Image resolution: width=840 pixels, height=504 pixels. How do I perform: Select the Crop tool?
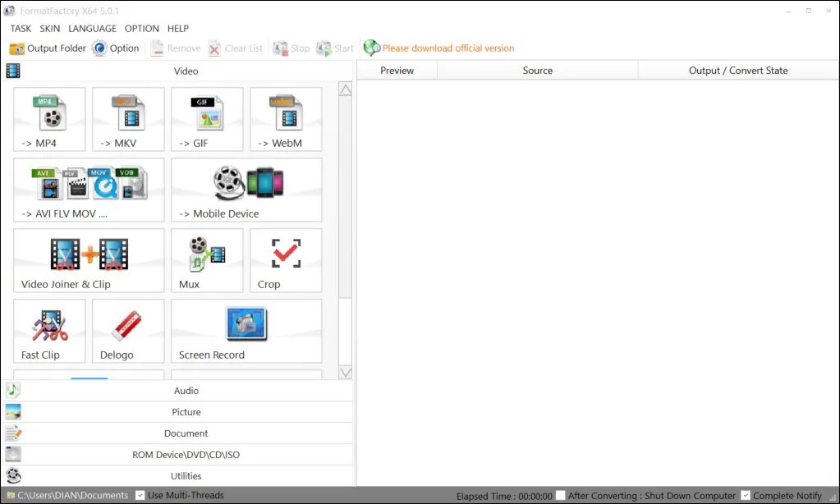coord(286,260)
